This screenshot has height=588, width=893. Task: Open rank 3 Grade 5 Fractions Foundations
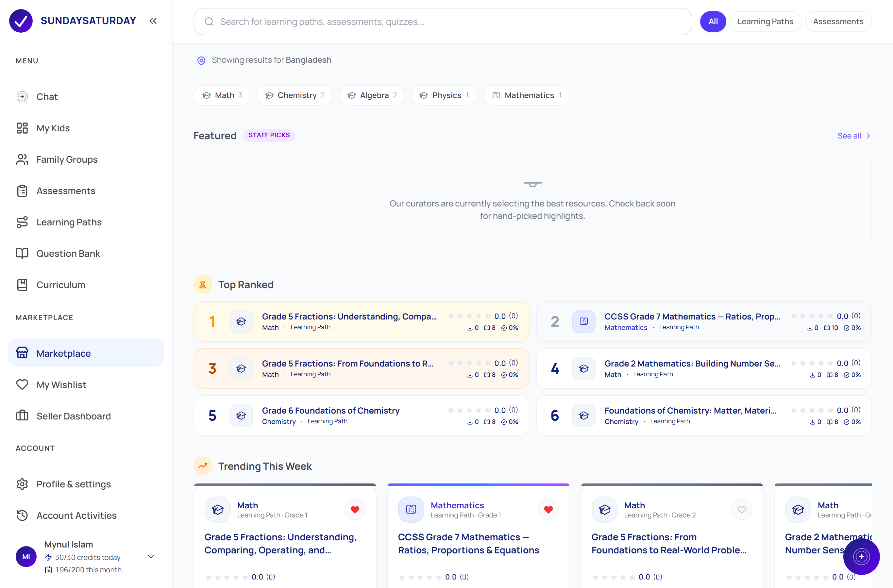(x=361, y=368)
